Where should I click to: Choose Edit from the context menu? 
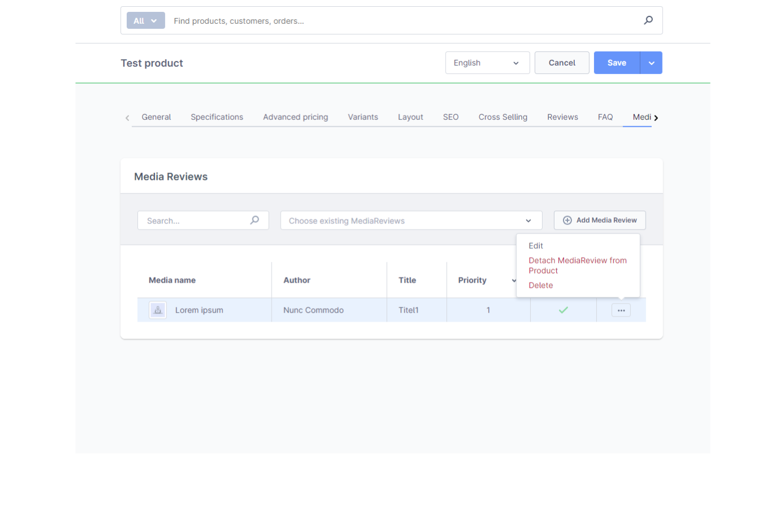[536, 246]
